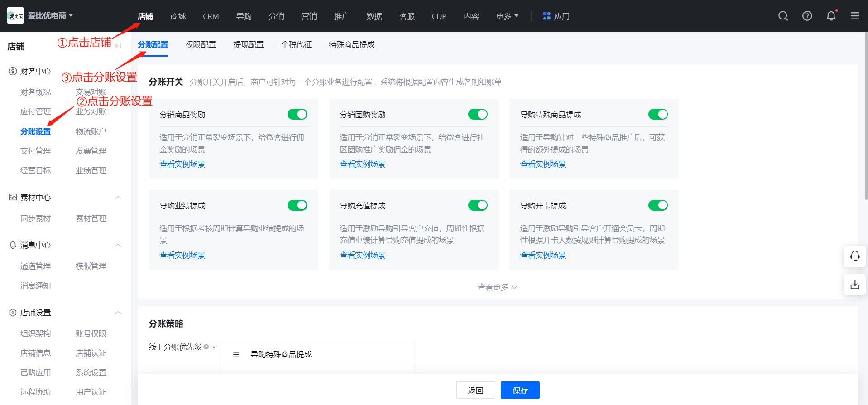View 查看实例场景 under 分销商品奖励
Viewport: 868px width, 405px height.
click(x=182, y=164)
